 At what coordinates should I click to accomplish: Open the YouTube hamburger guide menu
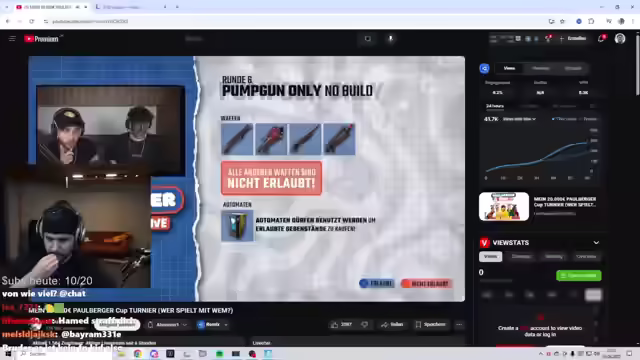pyautogui.click(x=12, y=39)
